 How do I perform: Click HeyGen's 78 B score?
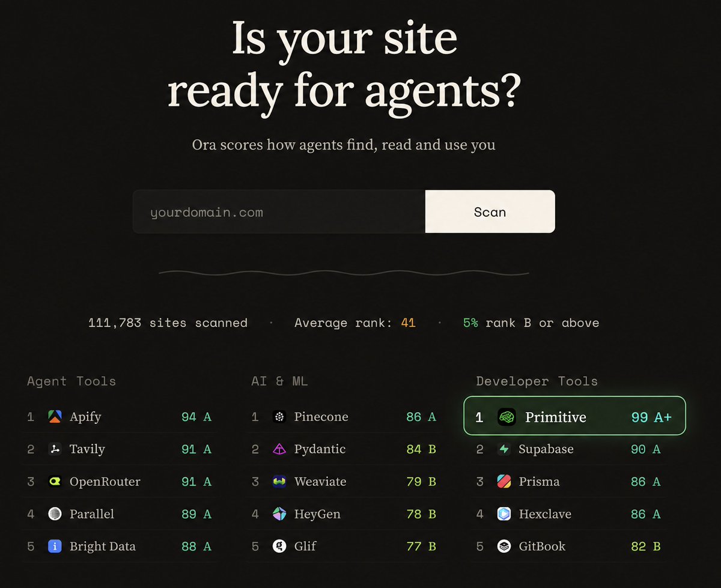coord(421,514)
